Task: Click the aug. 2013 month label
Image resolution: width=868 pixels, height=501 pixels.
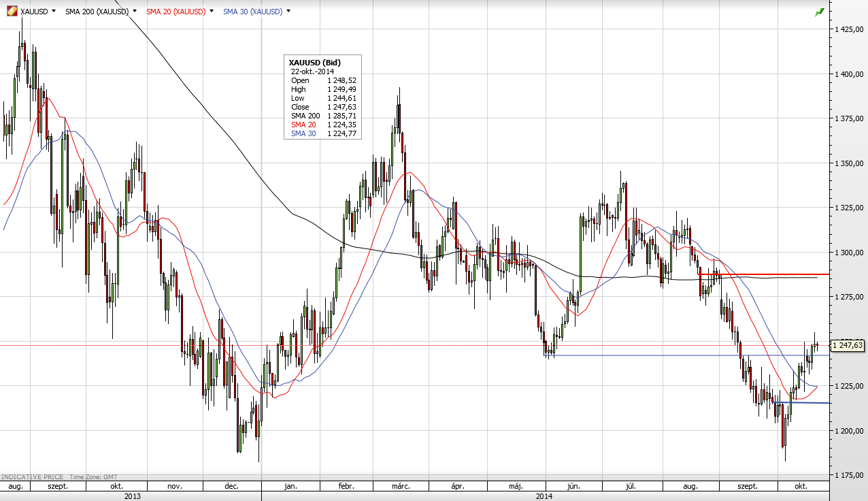Action: pos(16,486)
